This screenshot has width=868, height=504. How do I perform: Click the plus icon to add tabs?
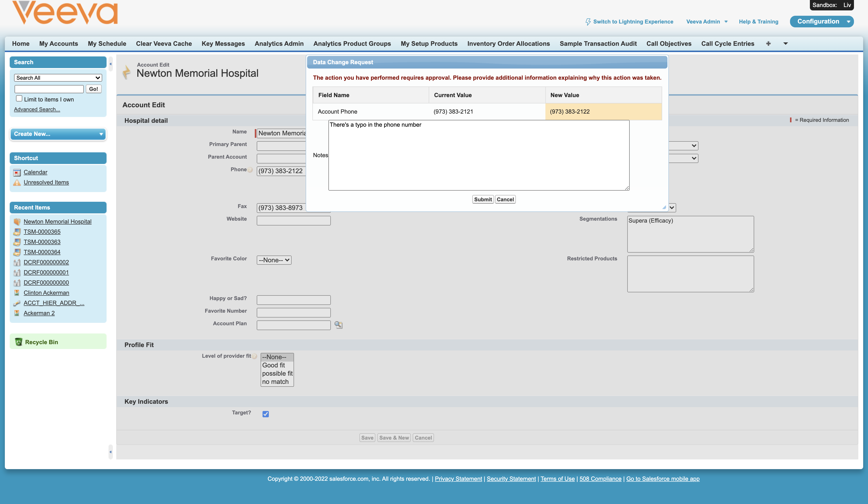(768, 43)
